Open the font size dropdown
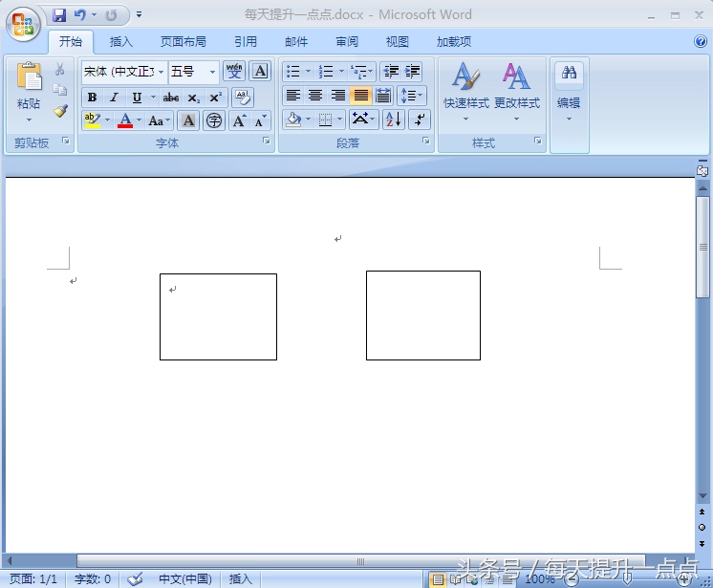This screenshot has width=713, height=588. [x=212, y=72]
